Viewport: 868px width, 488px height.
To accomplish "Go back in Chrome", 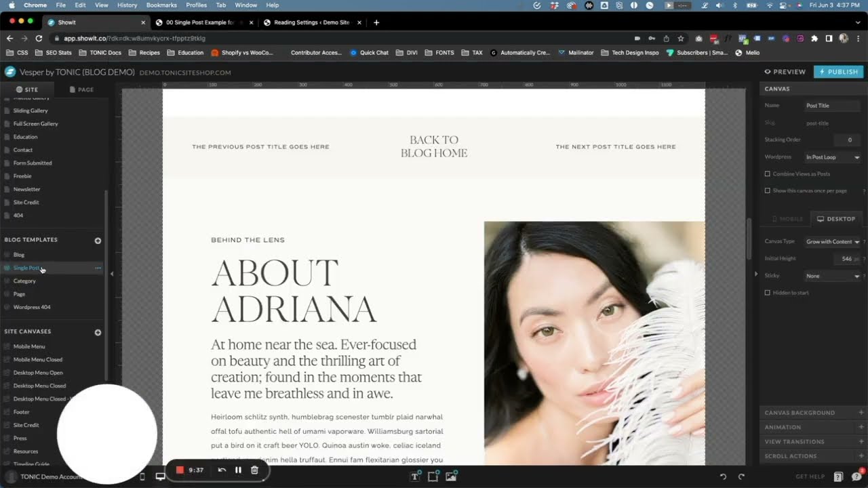I will pyautogui.click(x=9, y=39).
